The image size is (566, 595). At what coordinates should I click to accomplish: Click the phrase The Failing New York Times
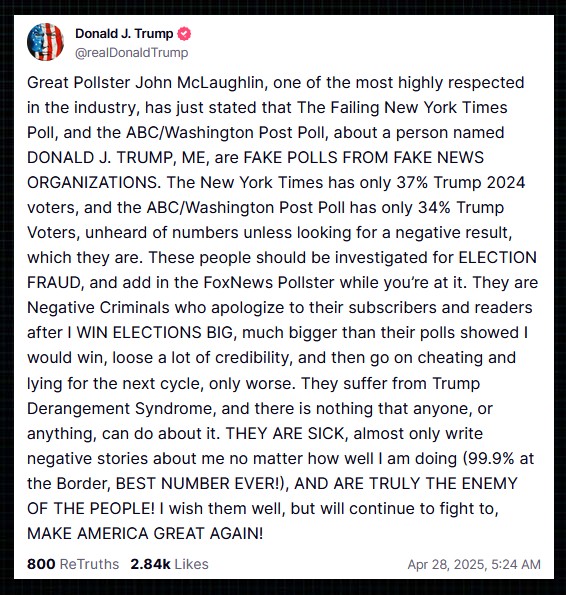tap(402, 107)
